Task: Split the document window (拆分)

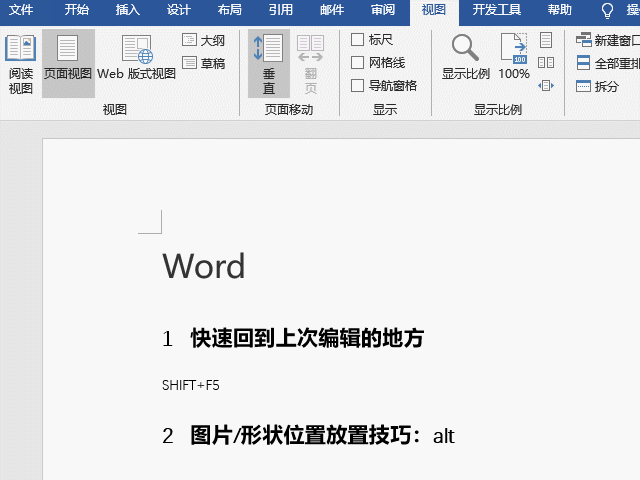Action: (597, 86)
